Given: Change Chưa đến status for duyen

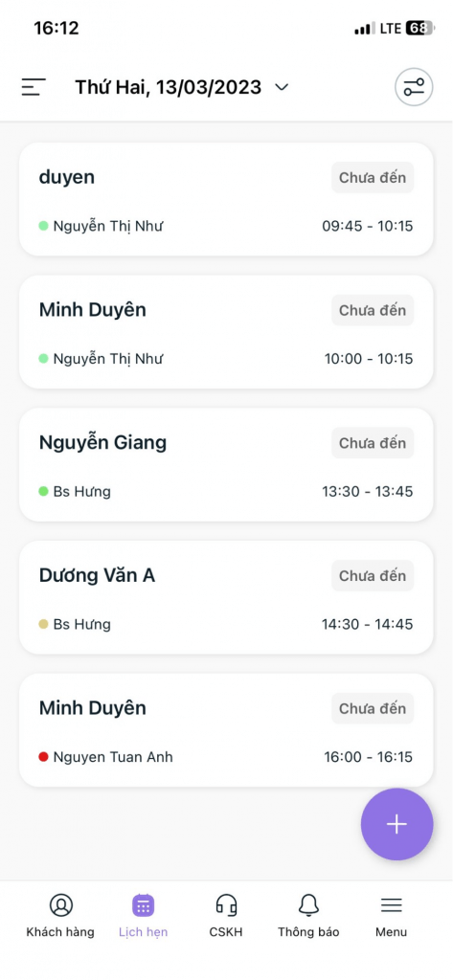Looking at the screenshot, I should click(x=373, y=177).
